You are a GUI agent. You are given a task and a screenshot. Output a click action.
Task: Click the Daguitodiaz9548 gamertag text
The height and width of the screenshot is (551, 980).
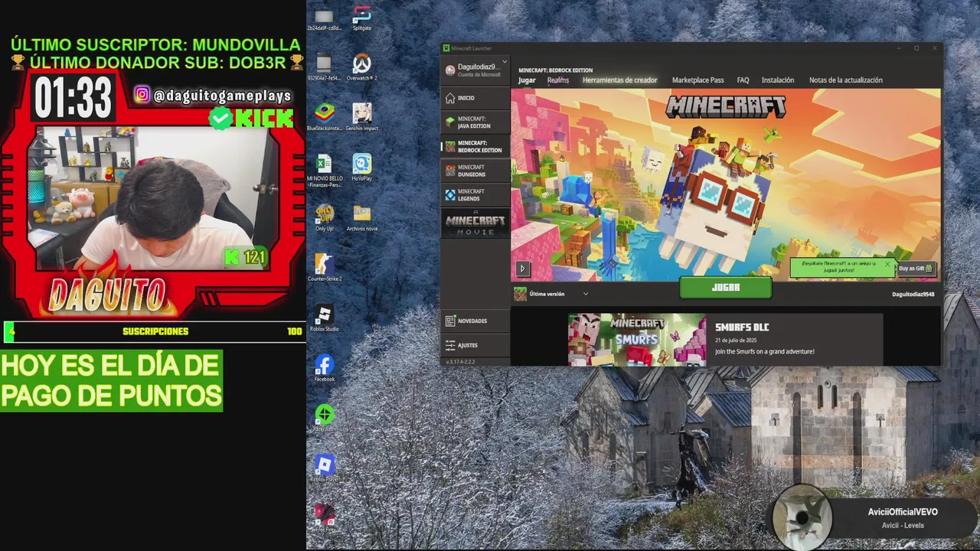pyautogui.click(x=913, y=295)
